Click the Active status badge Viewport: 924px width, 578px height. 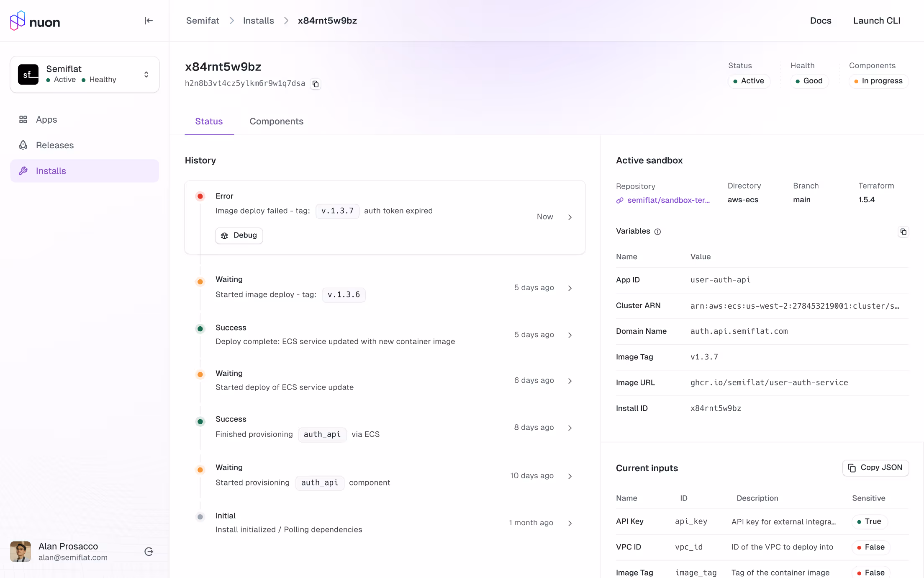(x=749, y=81)
